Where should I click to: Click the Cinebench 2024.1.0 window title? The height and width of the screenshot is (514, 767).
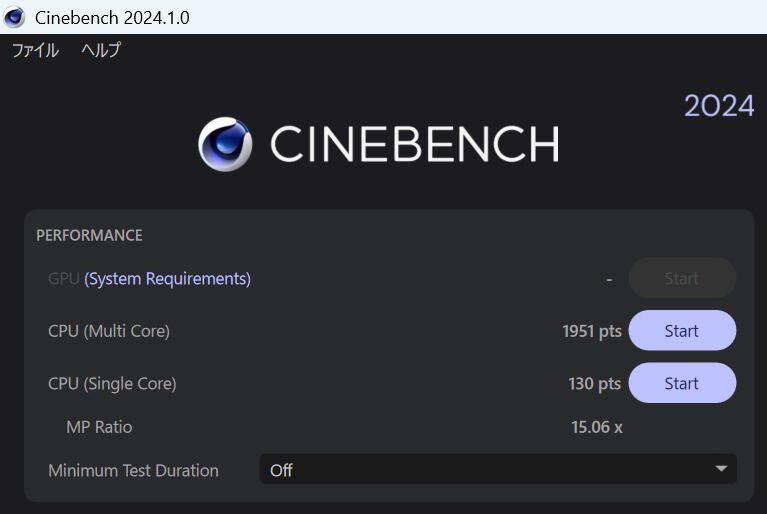[112, 18]
